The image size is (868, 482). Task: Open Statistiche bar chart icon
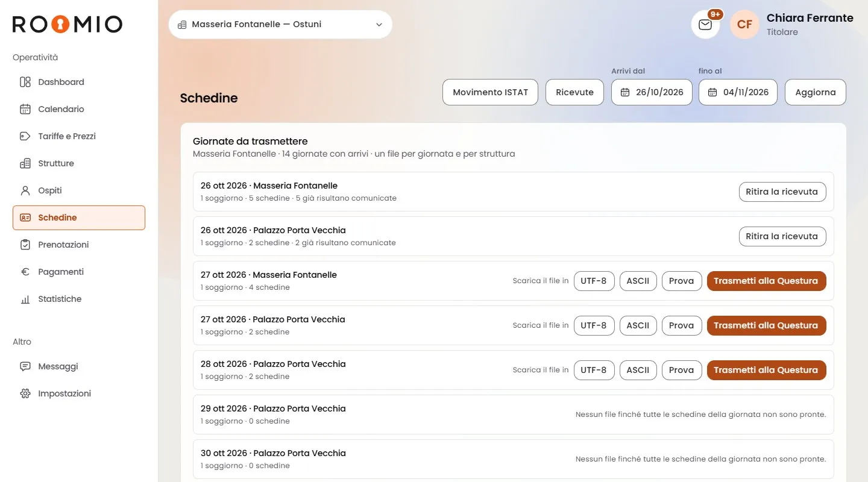25,299
